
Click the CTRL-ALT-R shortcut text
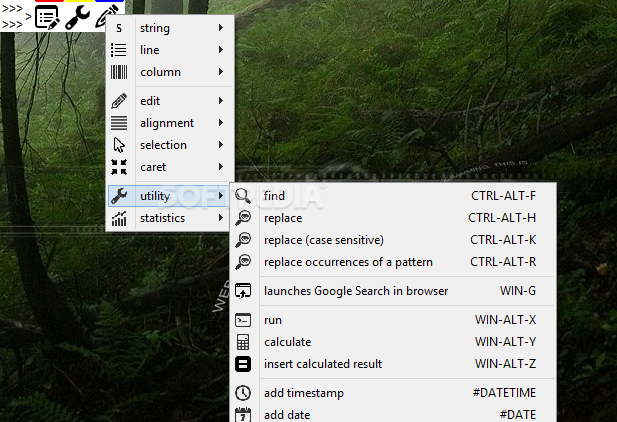pyautogui.click(x=503, y=262)
